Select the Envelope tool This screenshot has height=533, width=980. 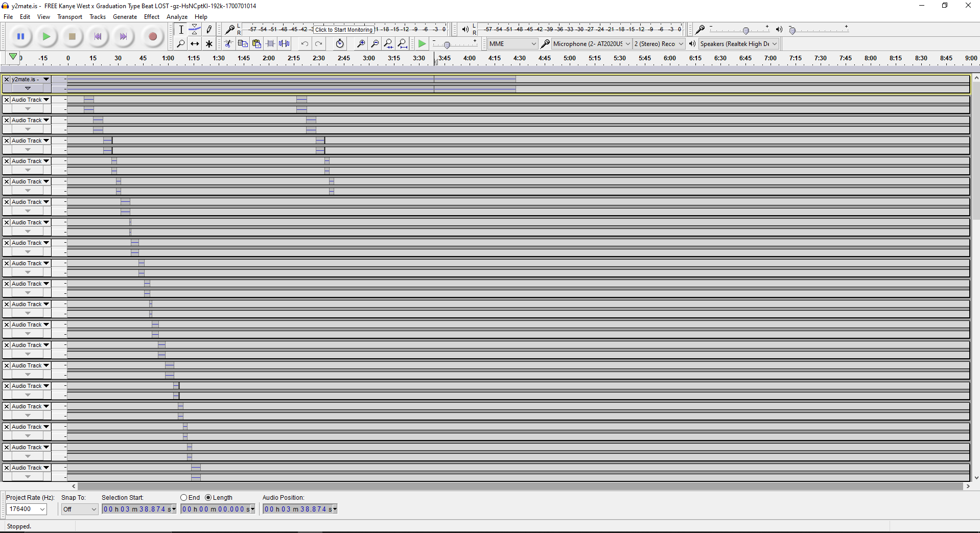point(195,30)
